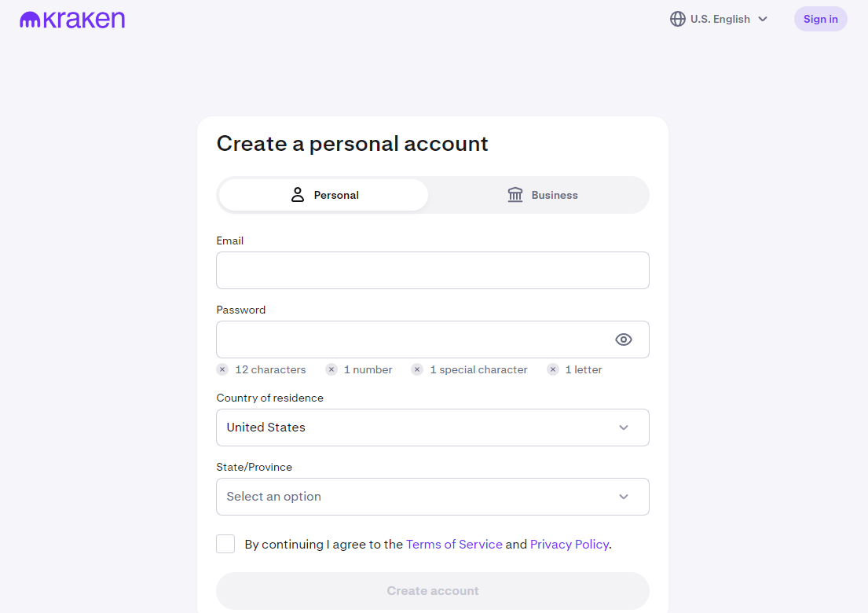The height and width of the screenshot is (613, 868).
Task: Click the bank building Business icon
Action: [515, 195]
